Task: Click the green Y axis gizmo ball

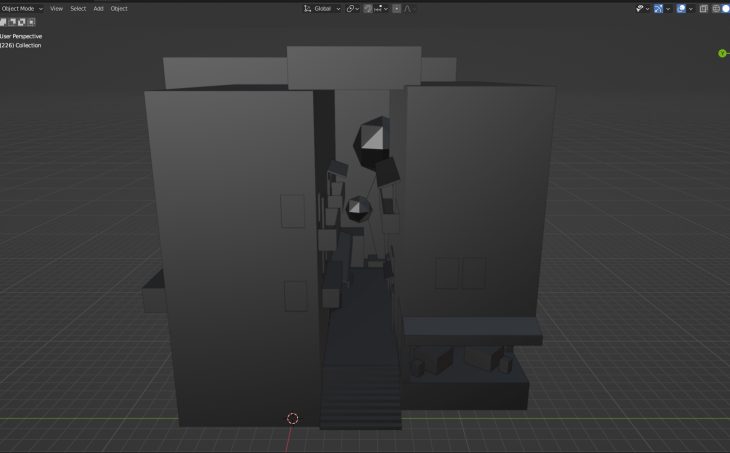Action: pyautogui.click(x=722, y=53)
